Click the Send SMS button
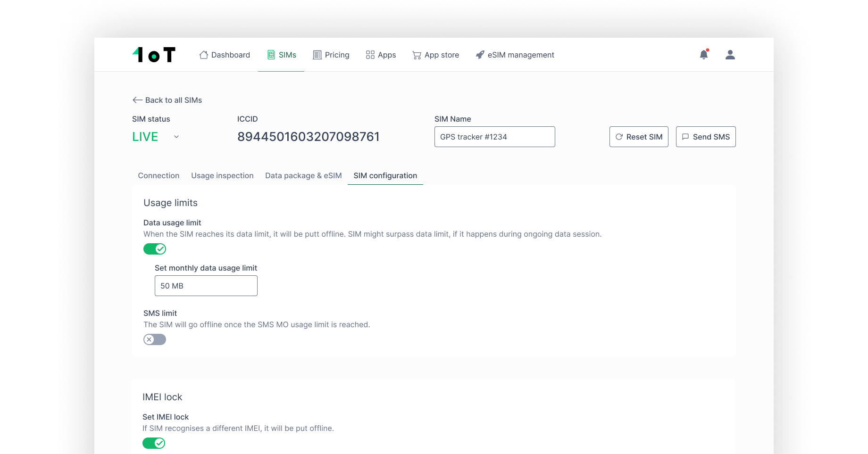This screenshot has width=868, height=454. click(706, 137)
